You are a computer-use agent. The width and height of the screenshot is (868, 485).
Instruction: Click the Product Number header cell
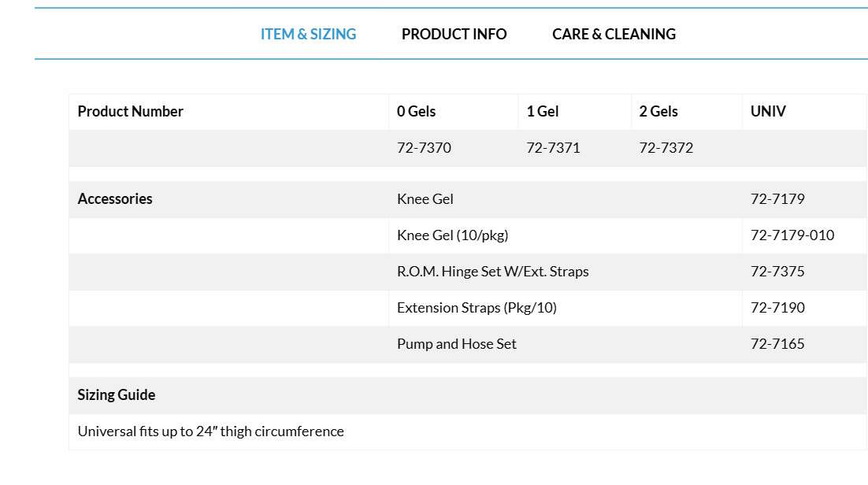(x=130, y=112)
